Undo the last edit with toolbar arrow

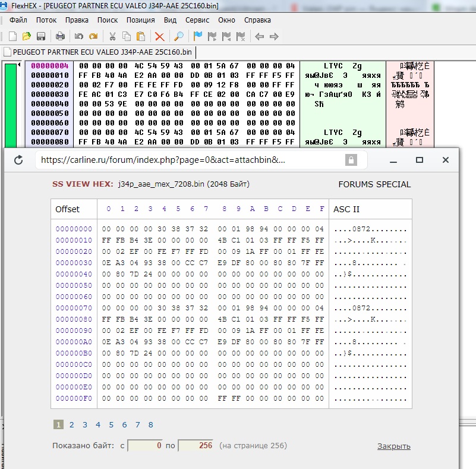(x=78, y=36)
